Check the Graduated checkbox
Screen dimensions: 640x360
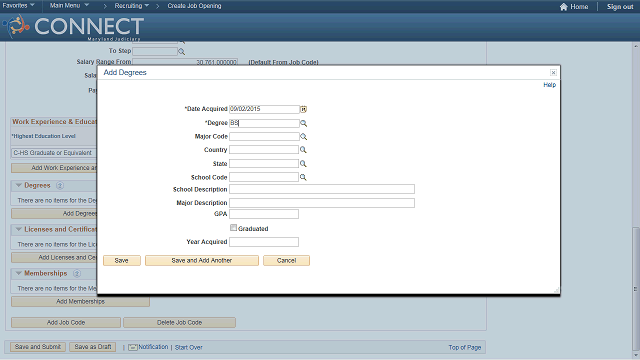(x=233, y=228)
